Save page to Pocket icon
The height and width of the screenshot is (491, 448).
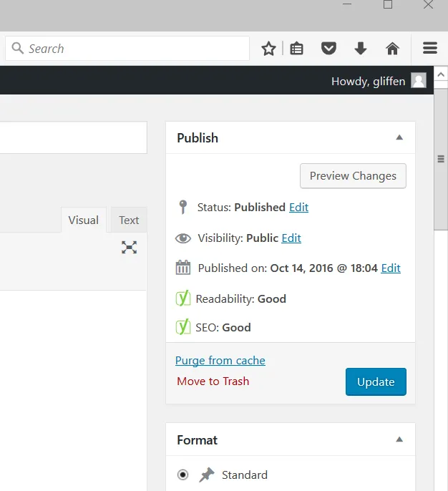coord(328,49)
